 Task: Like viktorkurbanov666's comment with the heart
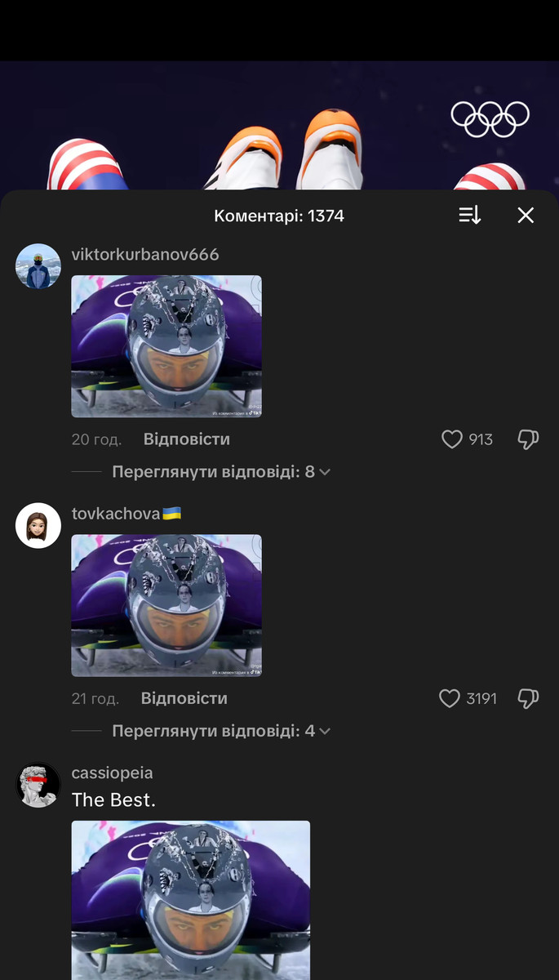click(x=452, y=439)
